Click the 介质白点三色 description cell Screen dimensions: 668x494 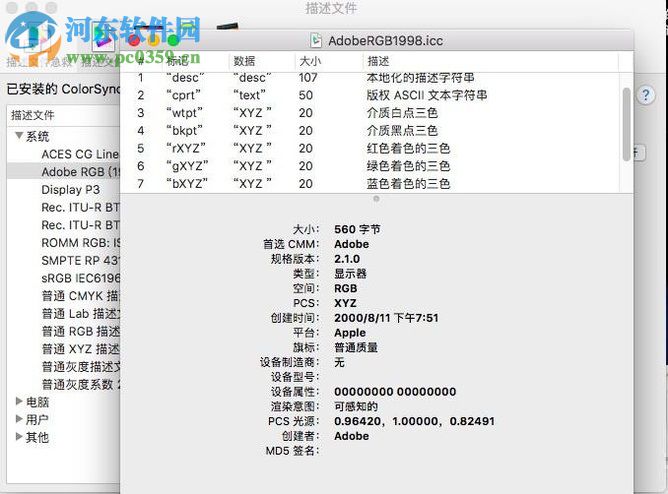402,113
